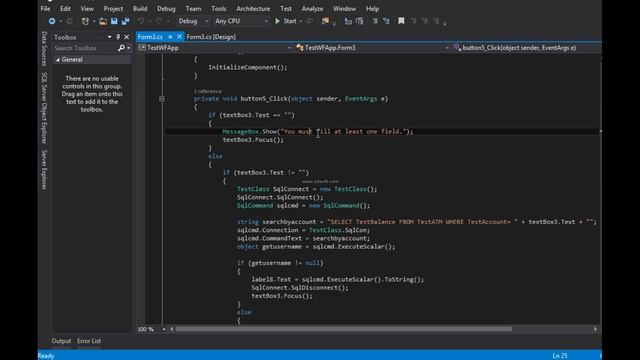The width and height of the screenshot is (640, 360).
Task: Click the Navigate Forward icon in the toolbar
Action: [x=69, y=21]
